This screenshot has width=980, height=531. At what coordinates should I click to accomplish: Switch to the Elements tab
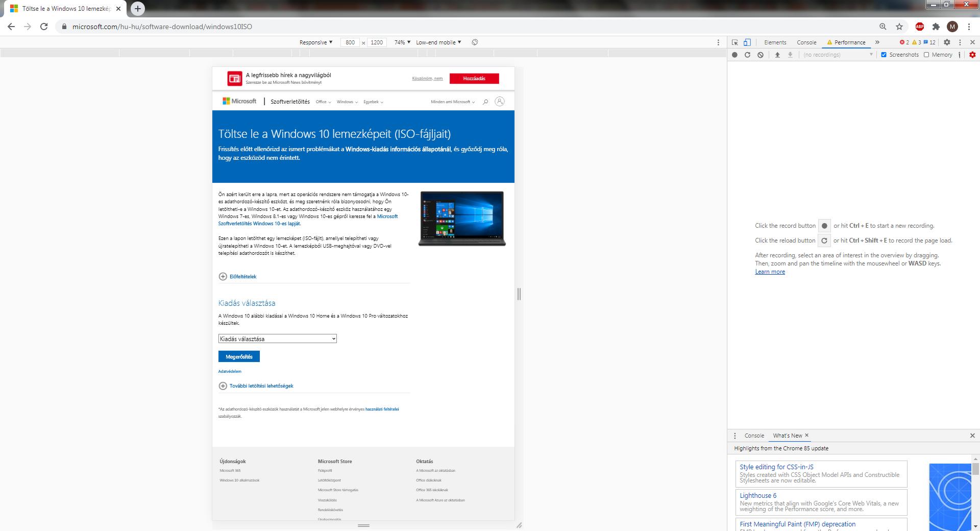click(775, 42)
